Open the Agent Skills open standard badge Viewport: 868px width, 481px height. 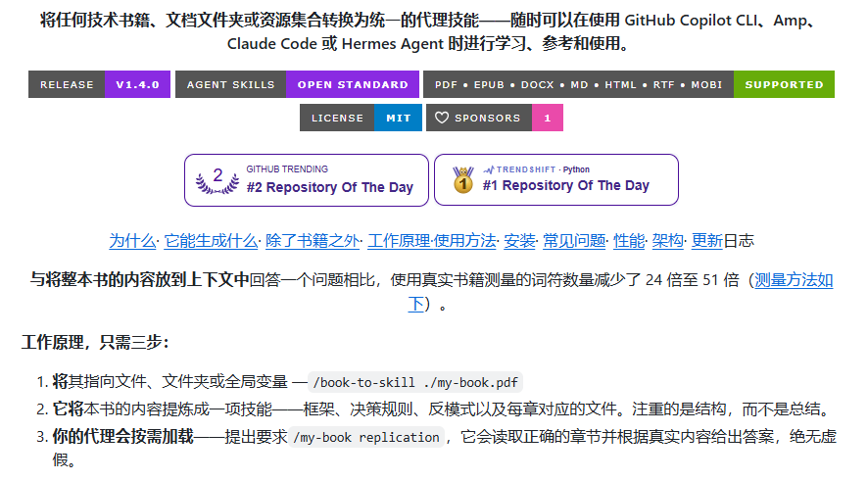coord(297,84)
